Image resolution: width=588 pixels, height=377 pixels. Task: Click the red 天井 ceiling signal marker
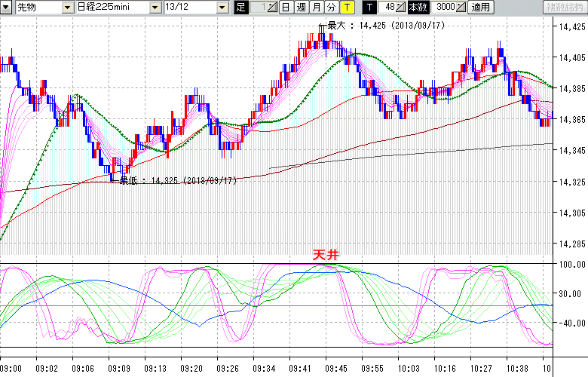coord(326,256)
